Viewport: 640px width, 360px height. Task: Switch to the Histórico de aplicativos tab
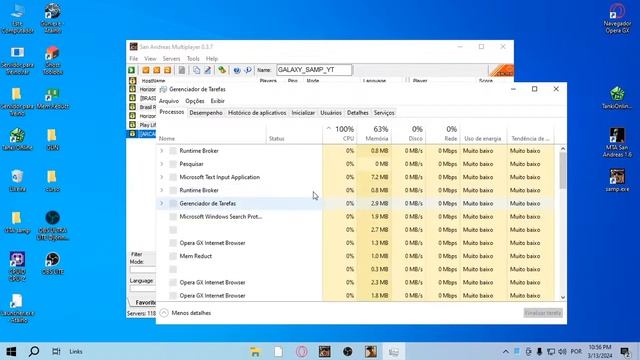(257, 113)
